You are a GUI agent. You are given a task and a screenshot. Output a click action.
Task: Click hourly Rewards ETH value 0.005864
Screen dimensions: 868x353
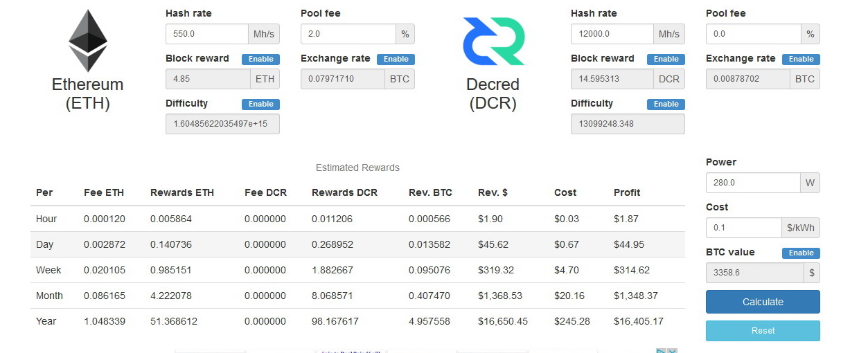tap(171, 219)
